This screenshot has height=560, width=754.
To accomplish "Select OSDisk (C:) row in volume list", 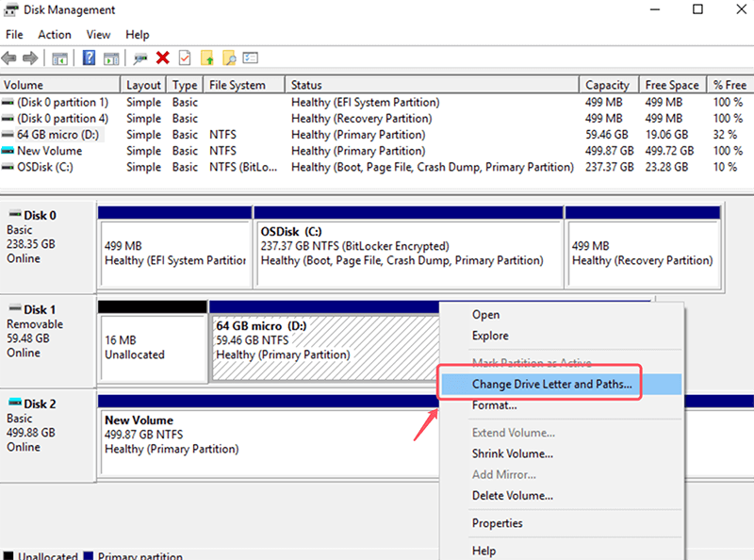I will (x=44, y=167).
